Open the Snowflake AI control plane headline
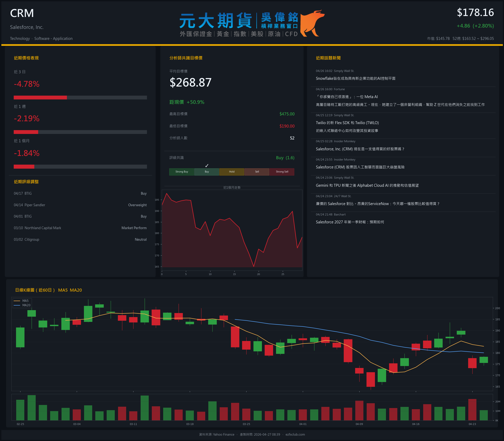 click(355, 78)
